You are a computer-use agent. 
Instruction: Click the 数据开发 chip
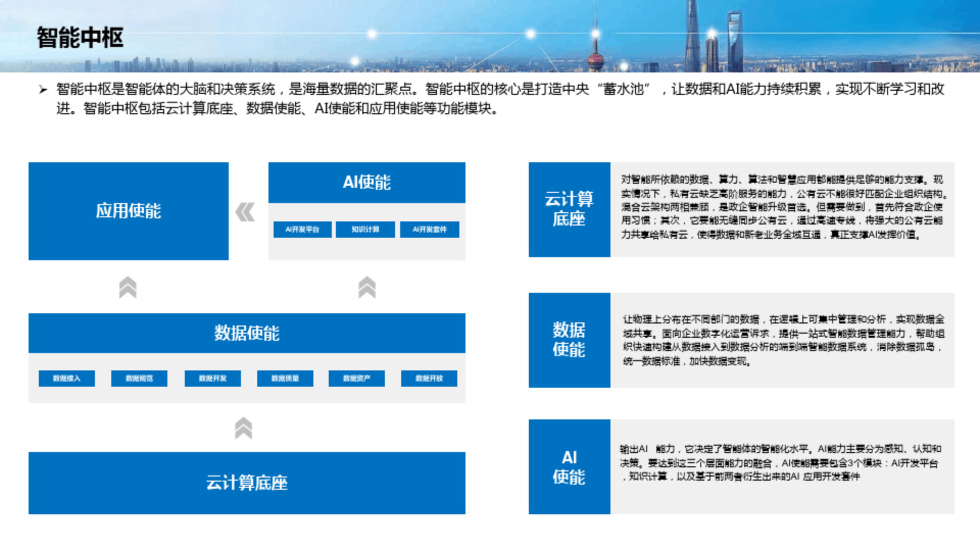click(x=212, y=379)
